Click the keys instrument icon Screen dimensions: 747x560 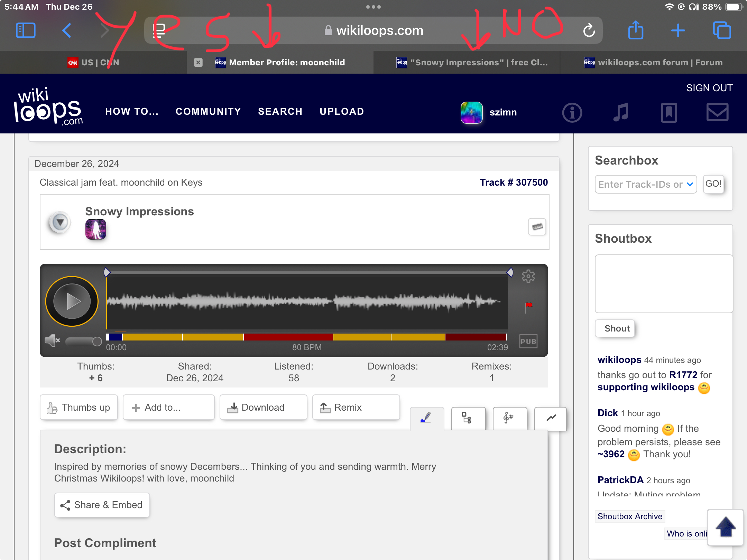(537, 227)
